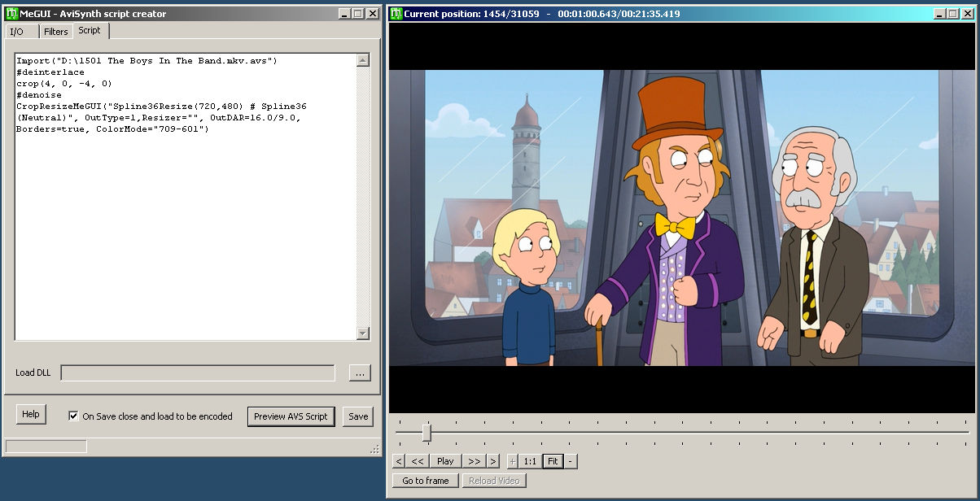Toggle Fit zoom mode in preview

pyautogui.click(x=553, y=461)
